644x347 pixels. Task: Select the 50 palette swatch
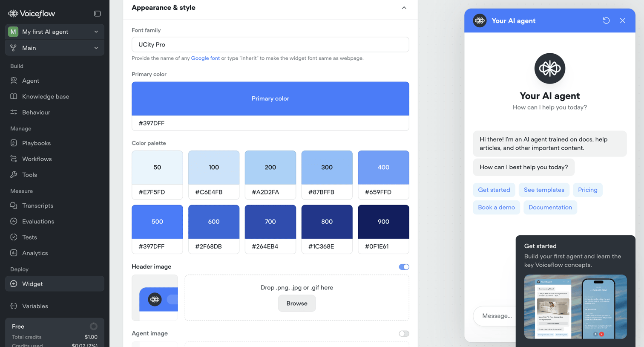tap(157, 168)
